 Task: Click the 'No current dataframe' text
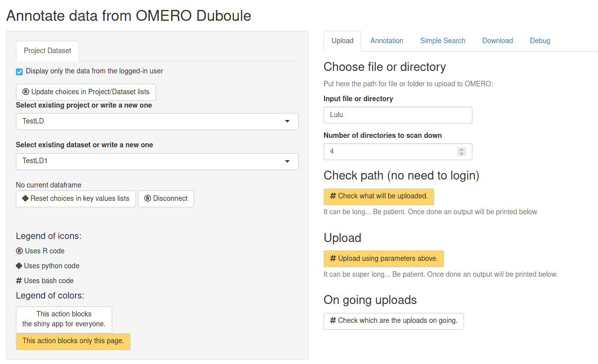[49, 185]
